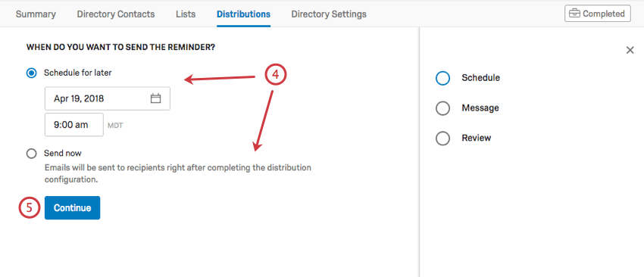
Task: Click the Schedule step label
Action: pyautogui.click(x=480, y=77)
